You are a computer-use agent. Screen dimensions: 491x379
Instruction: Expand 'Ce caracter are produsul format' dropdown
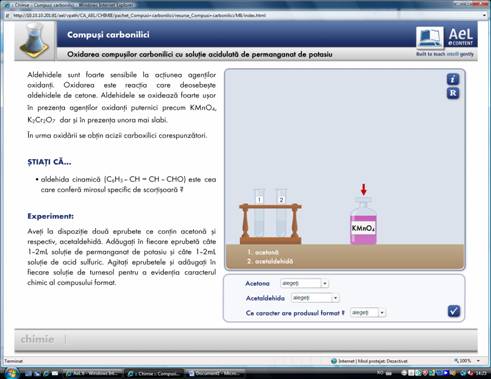[368, 313]
